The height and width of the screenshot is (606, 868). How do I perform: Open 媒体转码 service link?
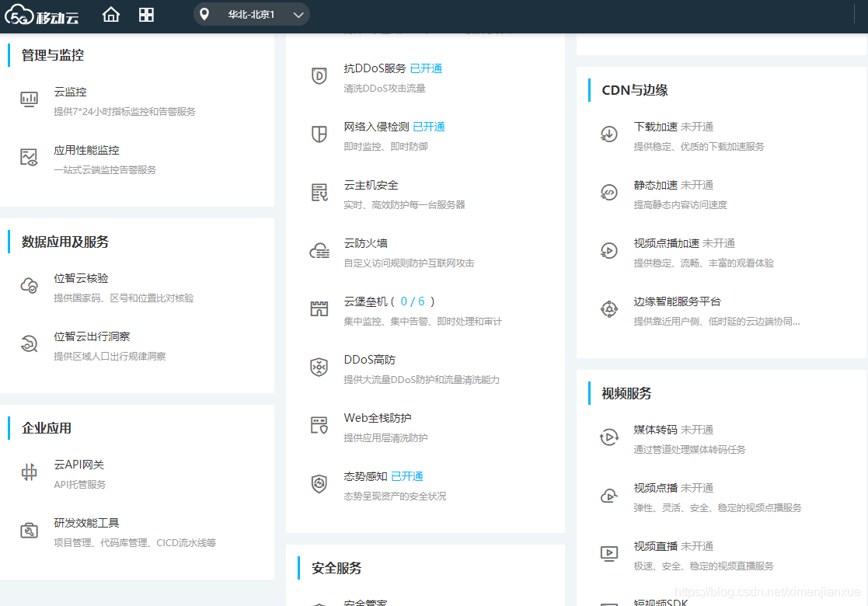(655, 430)
